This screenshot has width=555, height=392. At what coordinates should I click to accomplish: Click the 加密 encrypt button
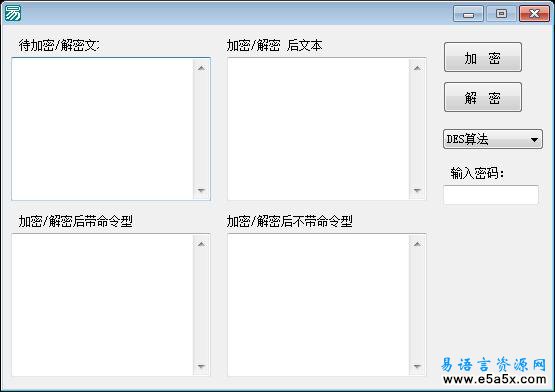click(483, 57)
